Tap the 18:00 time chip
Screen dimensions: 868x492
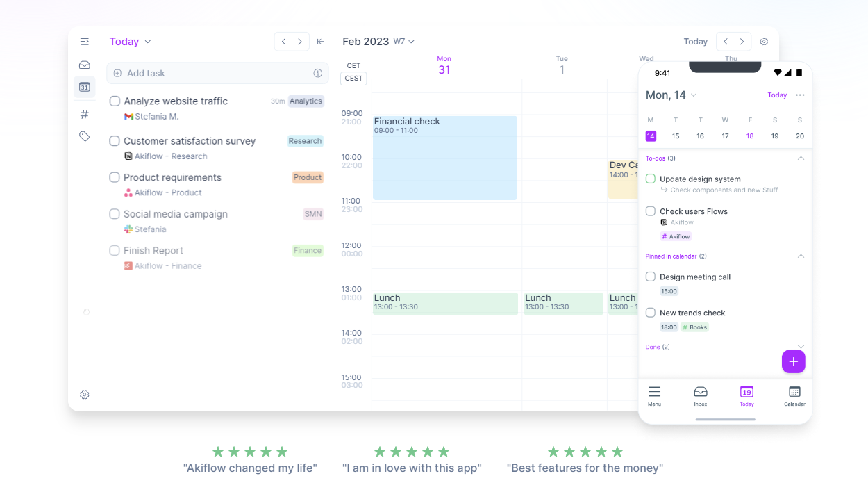[x=669, y=327]
